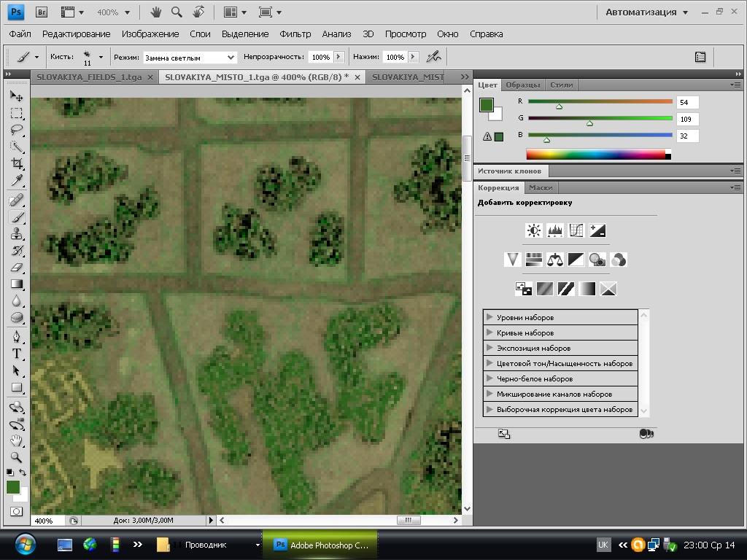This screenshot has height=560, width=747.
Task: Choose the Horizontal Type tool
Action: tap(17, 354)
